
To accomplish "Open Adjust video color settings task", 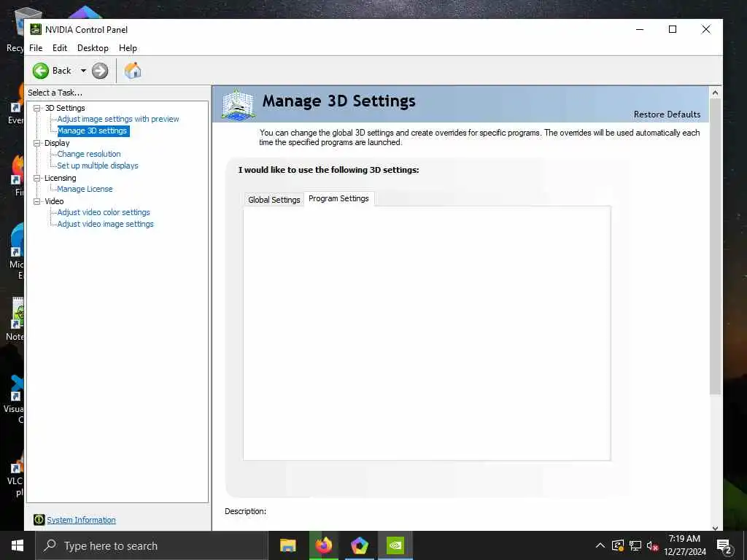I will 104,212.
